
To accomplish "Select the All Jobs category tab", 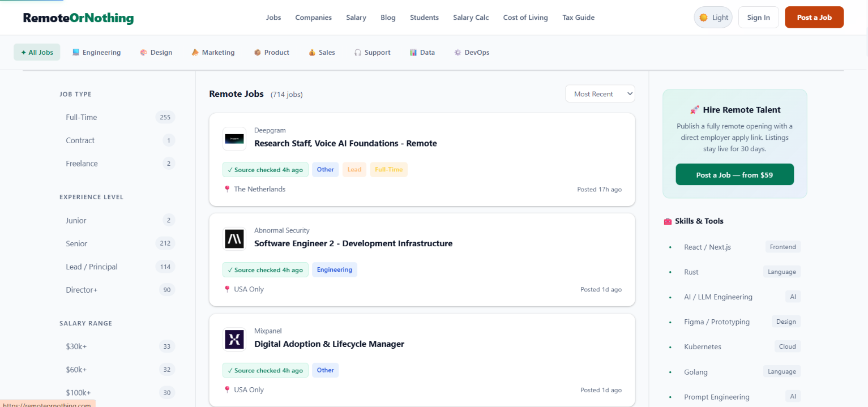I will pyautogui.click(x=37, y=52).
